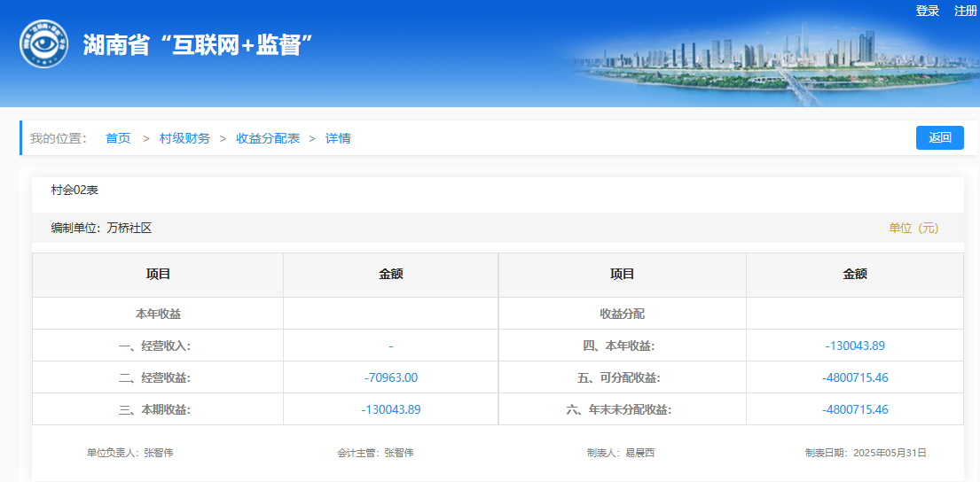Open 收益分配表 breadcrumb link

tap(268, 138)
